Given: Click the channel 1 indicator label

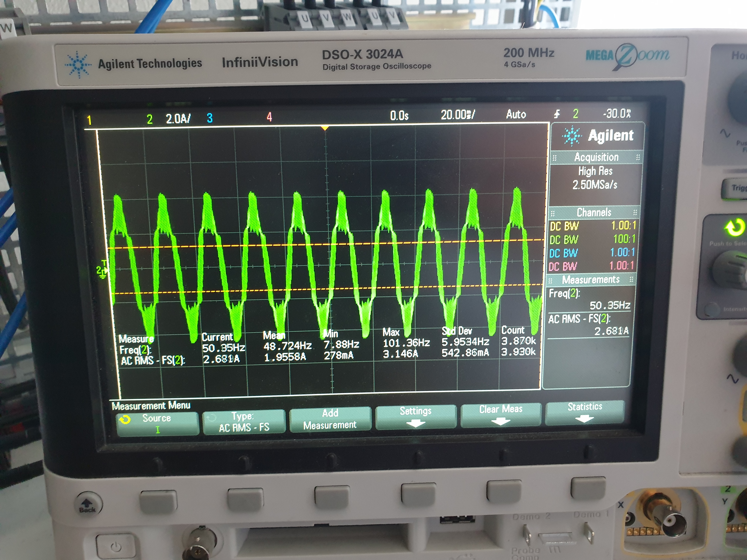Looking at the screenshot, I should coord(89,120).
